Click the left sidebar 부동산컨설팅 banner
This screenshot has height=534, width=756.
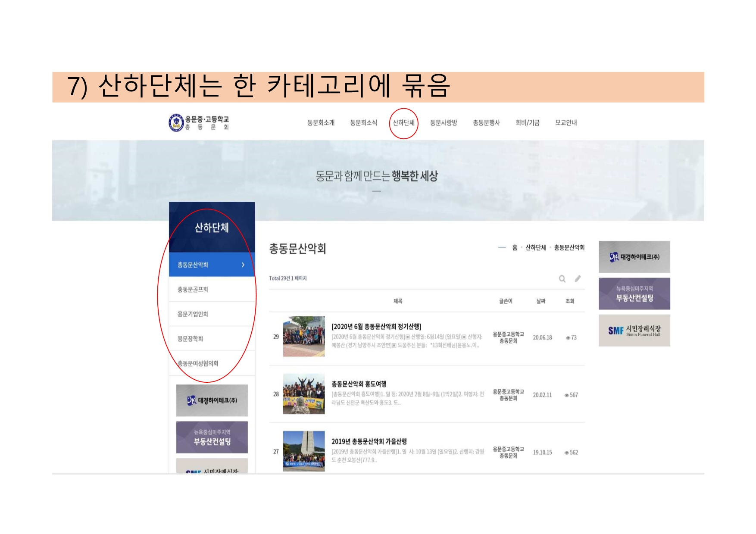point(212,437)
